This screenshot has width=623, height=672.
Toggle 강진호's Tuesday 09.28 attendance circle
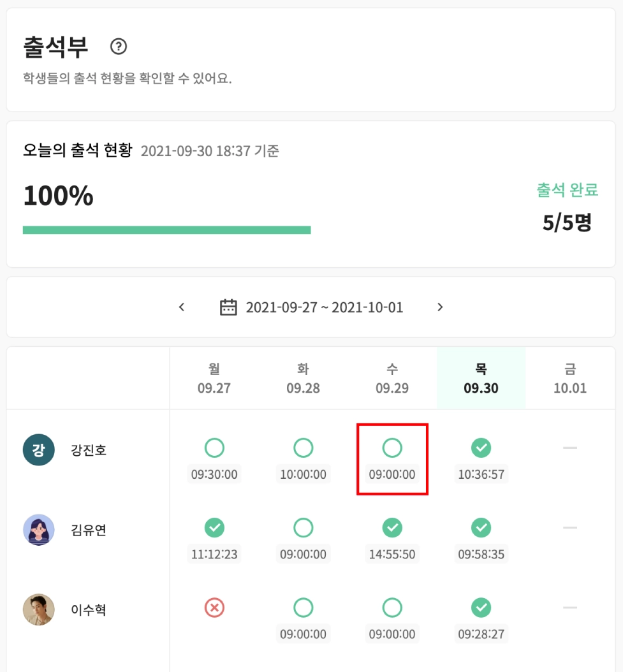coord(303,448)
